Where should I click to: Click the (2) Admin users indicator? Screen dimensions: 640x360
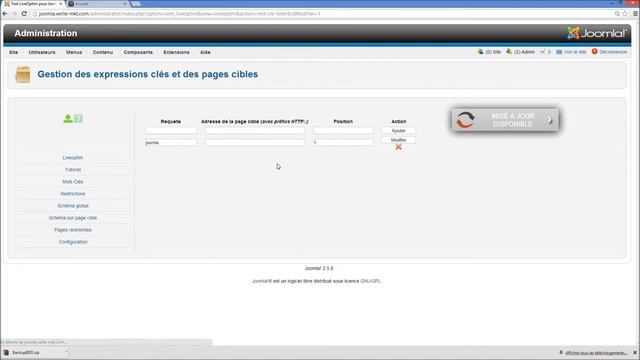coord(520,52)
